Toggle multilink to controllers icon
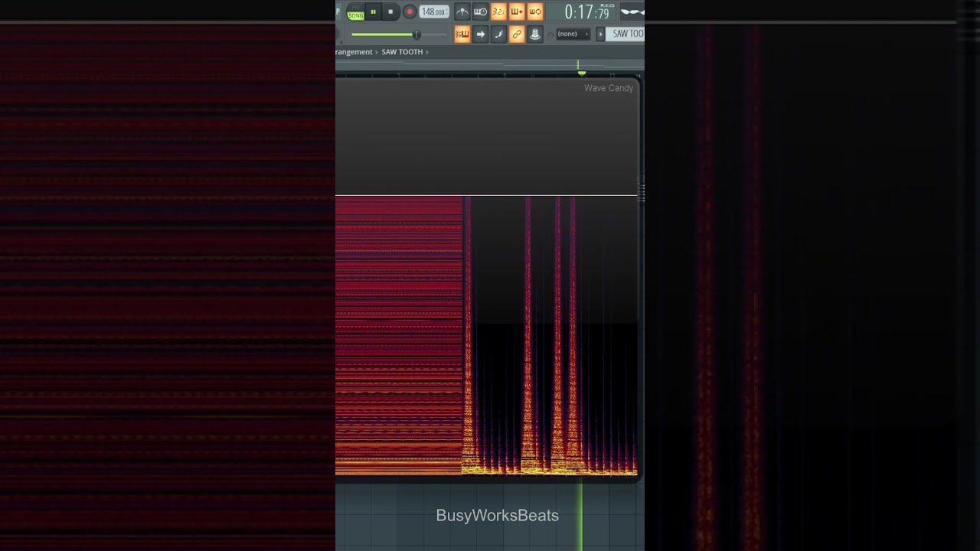980x551 pixels. tap(517, 34)
